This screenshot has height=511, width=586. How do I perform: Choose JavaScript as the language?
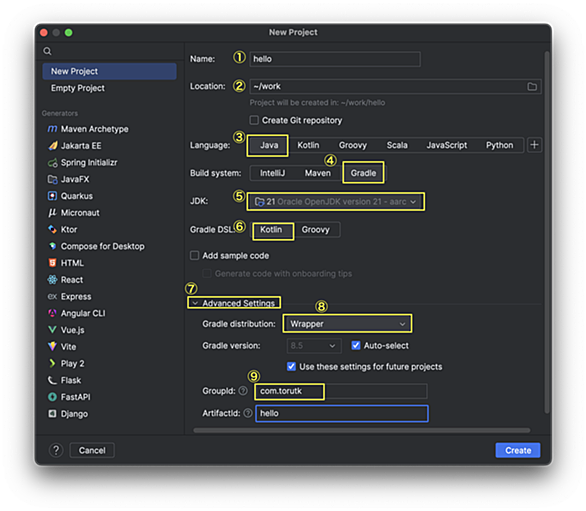(x=447, y=145)
